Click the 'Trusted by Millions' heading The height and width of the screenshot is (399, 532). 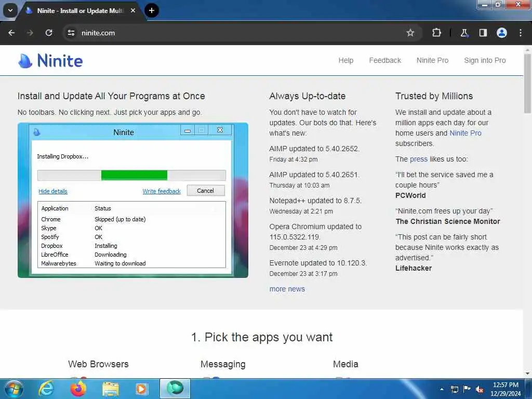coord(434,96)
